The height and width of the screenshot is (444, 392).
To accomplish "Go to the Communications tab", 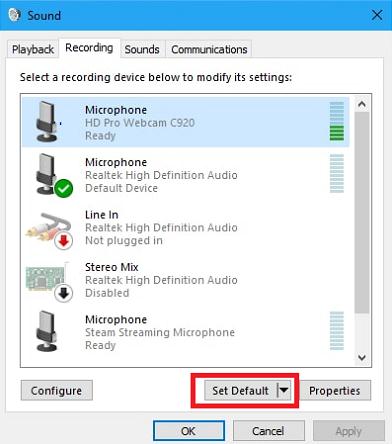I will pyautogui.click(x=209, y=49).
